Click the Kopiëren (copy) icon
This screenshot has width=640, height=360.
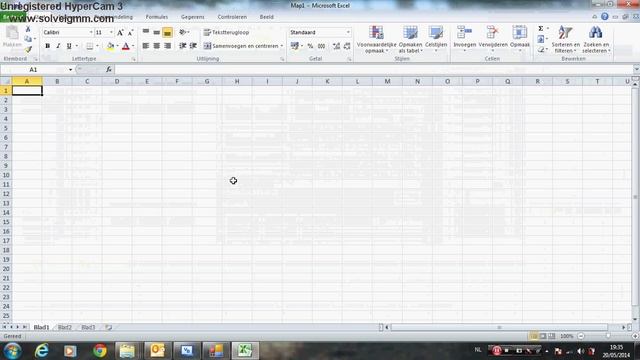[x=28, y=39]
